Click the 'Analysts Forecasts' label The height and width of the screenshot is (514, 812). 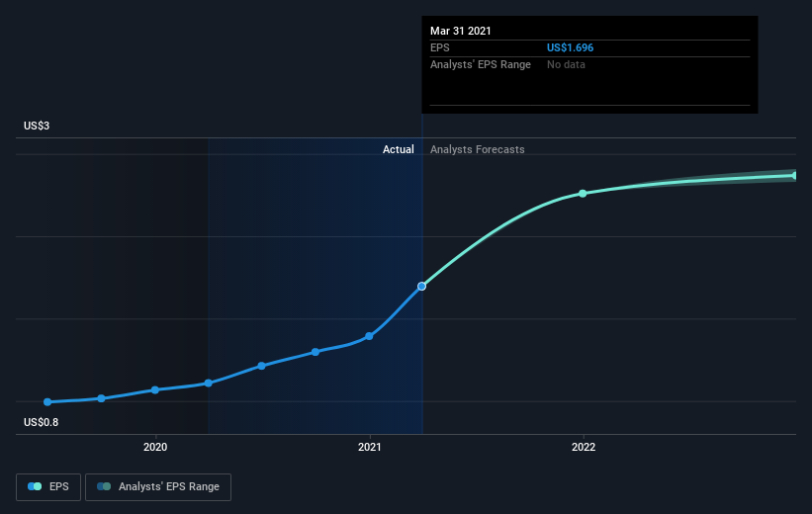478,149
